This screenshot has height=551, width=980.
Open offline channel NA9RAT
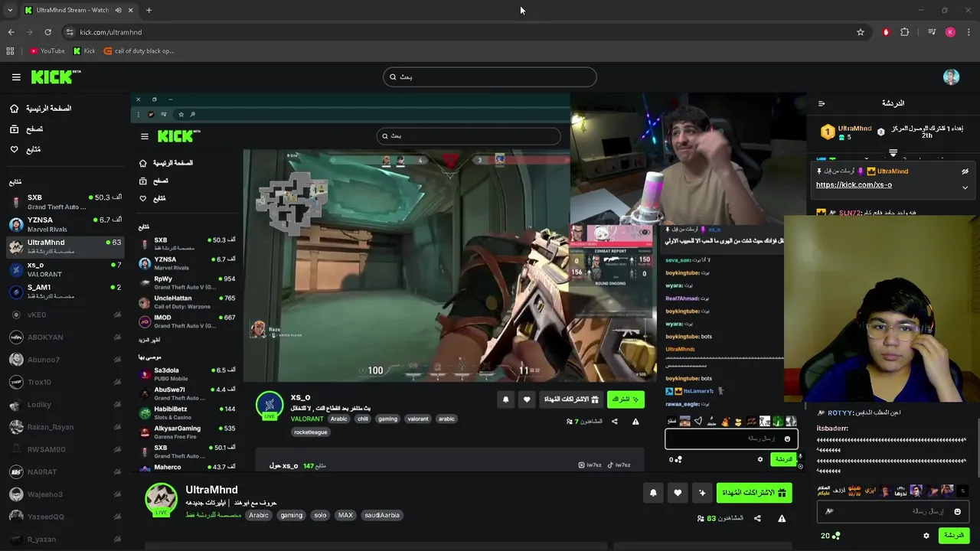pyautogui.click(x=65, y=471)
